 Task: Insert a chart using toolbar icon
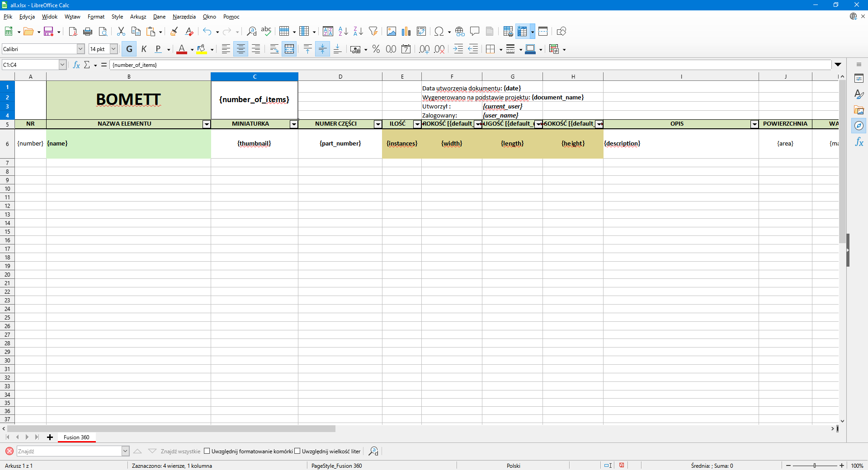(406, 31)
